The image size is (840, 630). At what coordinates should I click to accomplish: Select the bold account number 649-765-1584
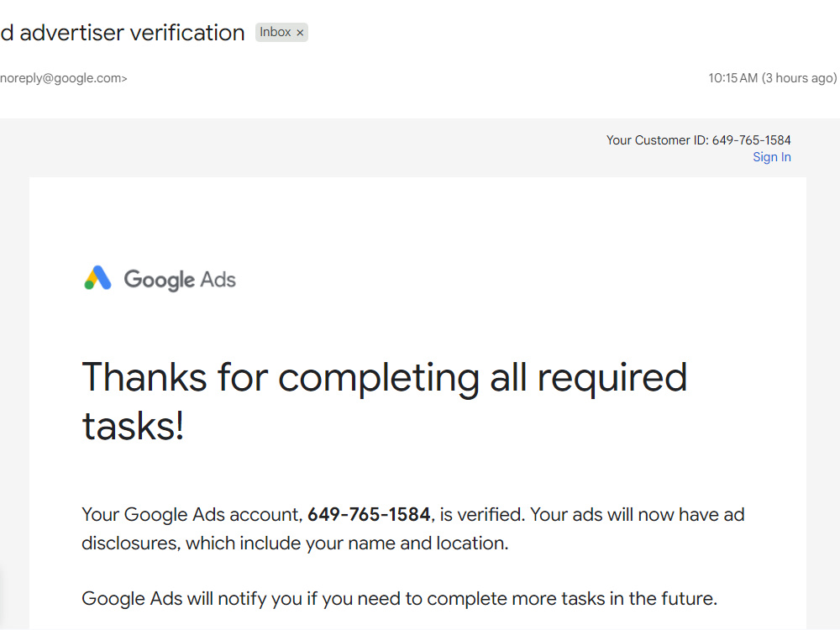pos(369,514)
